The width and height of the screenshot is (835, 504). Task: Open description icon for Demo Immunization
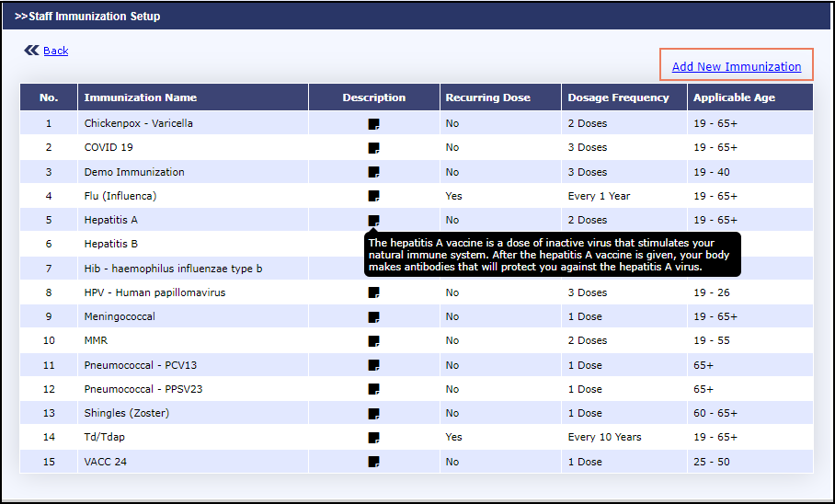[x=373, y=172]
